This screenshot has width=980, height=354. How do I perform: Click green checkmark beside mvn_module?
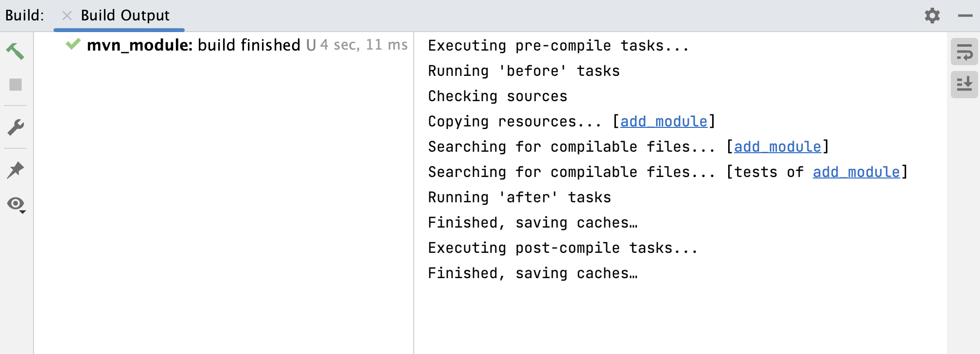[73, 44]
